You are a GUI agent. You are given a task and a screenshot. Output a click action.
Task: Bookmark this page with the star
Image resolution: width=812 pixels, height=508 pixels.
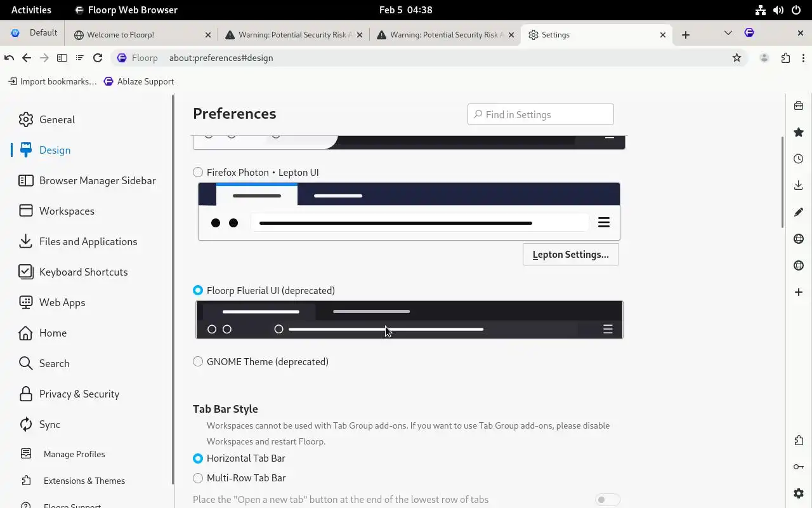[737, 58]
